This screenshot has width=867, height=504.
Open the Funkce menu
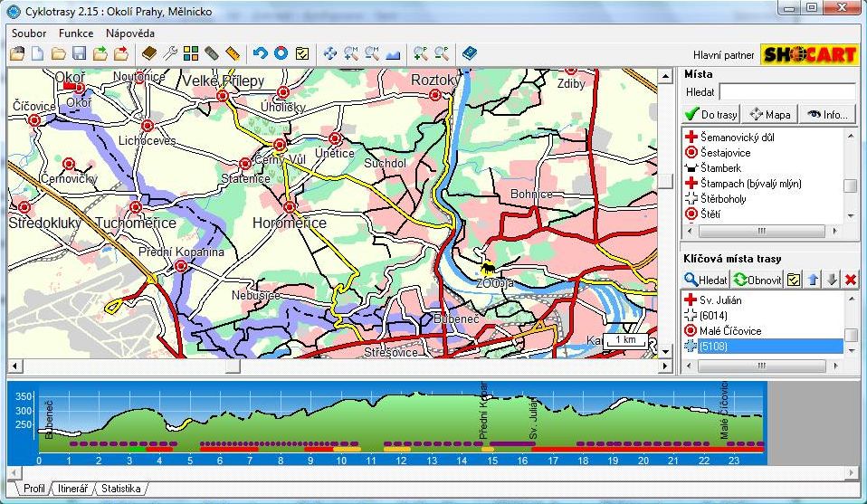click(x=76, y=33)
